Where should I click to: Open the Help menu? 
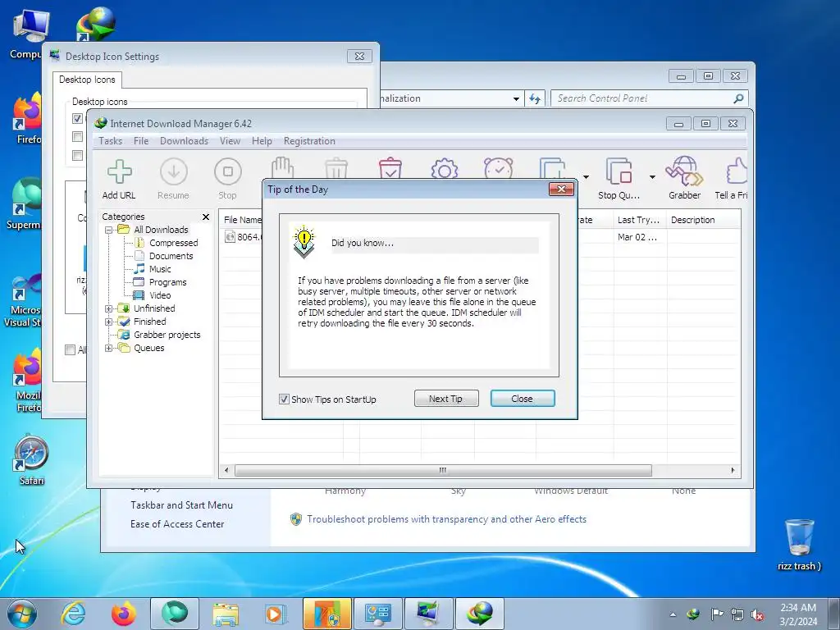pos(262,141)
